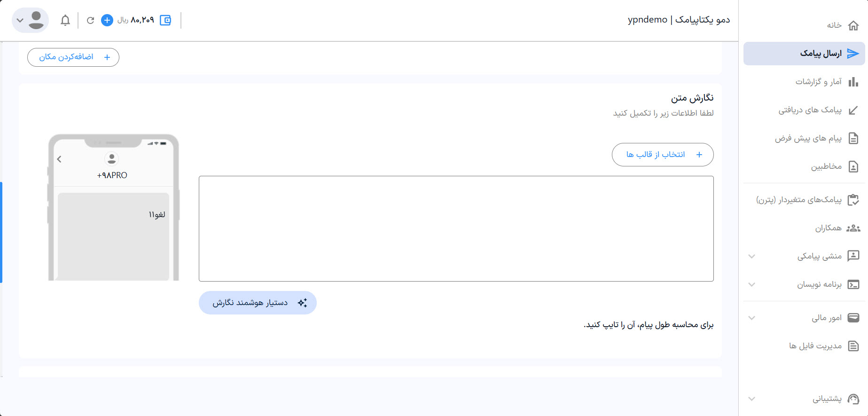This screenshot has width=868, height=416.
Task: Click the انتخاب از قالب ها button
Action: [x=663, y=155]
